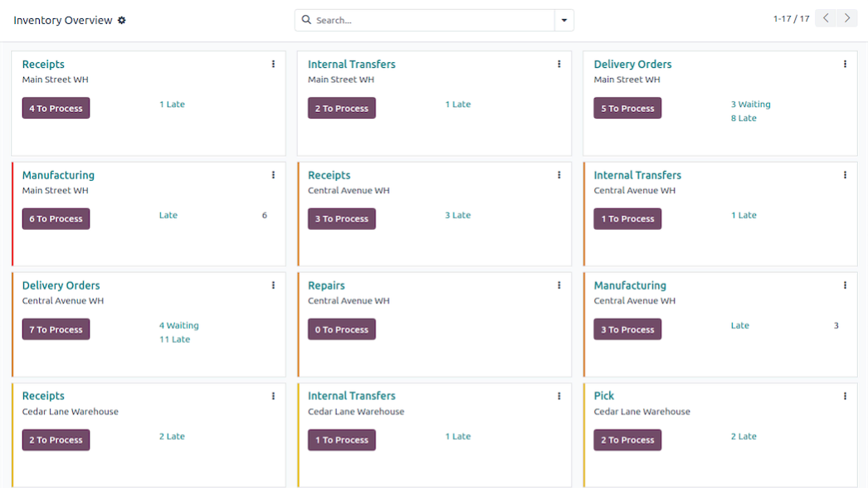Open settings gear beside Inventory Overview
868x488 pixels.
[122, 21]
